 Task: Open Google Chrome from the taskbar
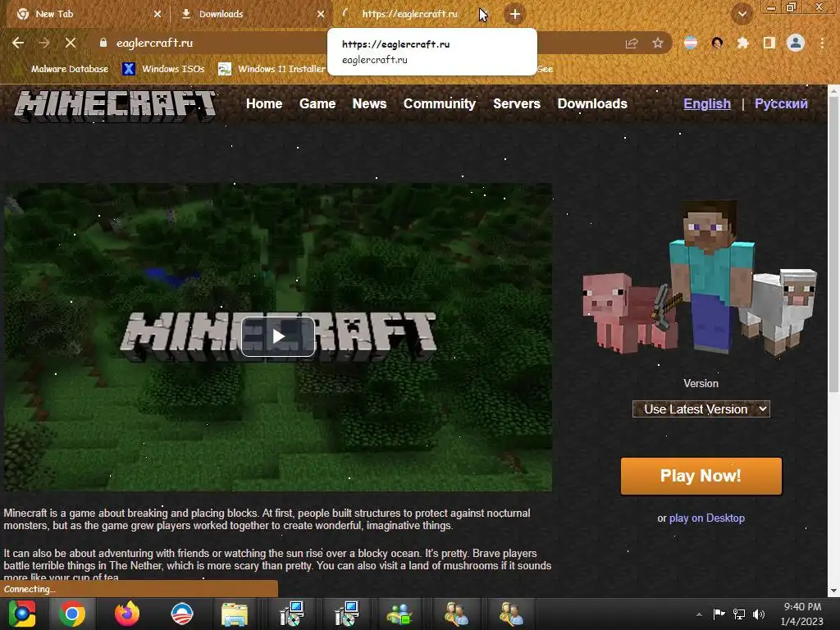click(72, 614)
